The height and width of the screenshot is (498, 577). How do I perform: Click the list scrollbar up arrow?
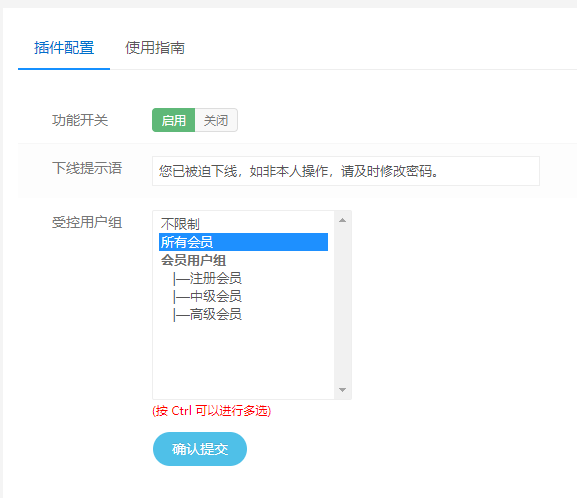click(343, 220)
